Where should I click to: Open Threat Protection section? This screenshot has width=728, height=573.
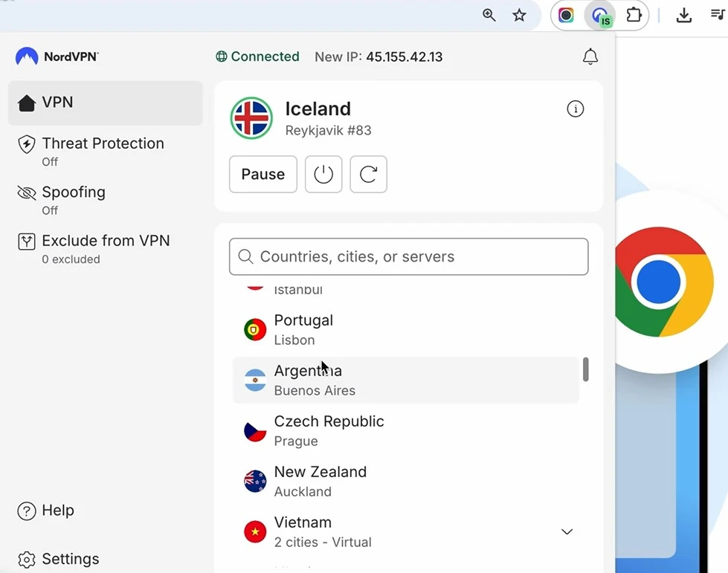pyautogui.click(x=106, y=152)
